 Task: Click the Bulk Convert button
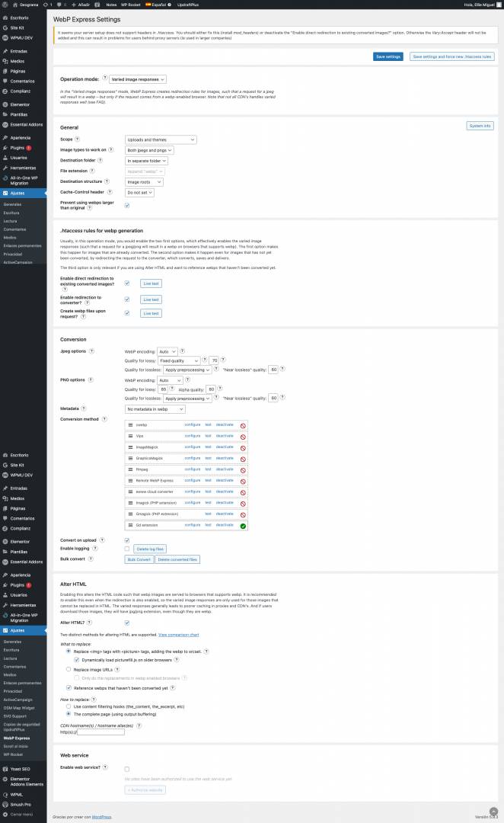[x=139, y=559]
